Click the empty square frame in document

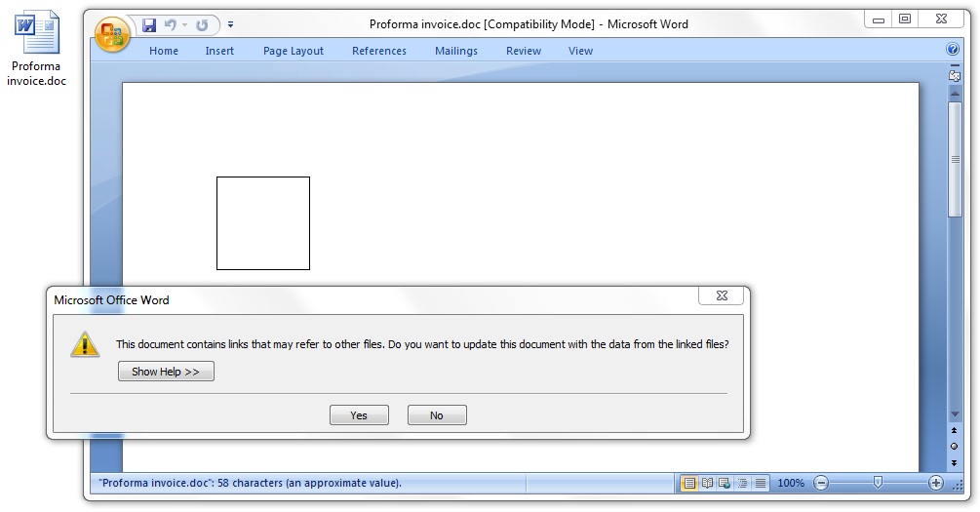pyautogui.click(x=263, y=223)
